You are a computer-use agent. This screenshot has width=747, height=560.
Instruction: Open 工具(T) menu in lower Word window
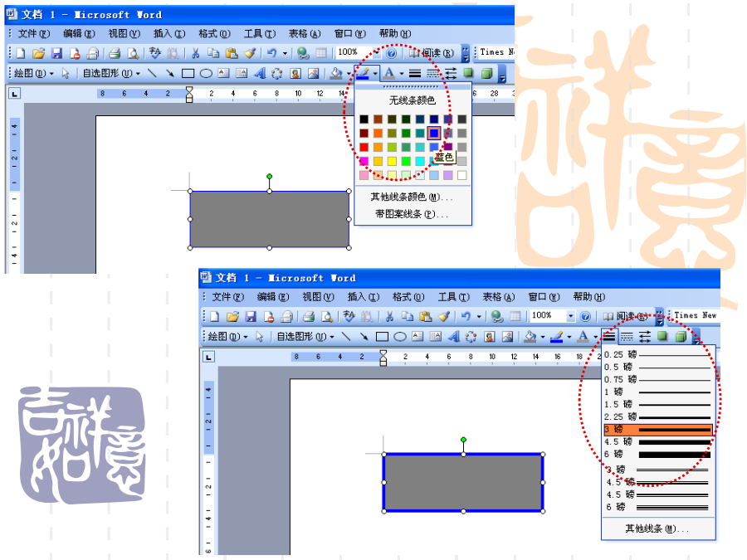[454, 297]
